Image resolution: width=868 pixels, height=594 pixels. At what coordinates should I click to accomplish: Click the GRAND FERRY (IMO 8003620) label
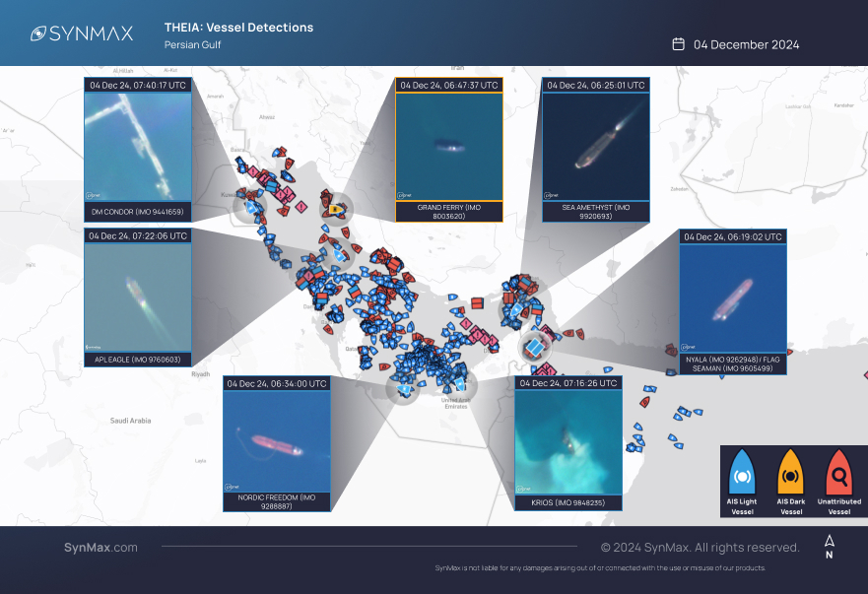pyautogui.click(x=449, y=212)
